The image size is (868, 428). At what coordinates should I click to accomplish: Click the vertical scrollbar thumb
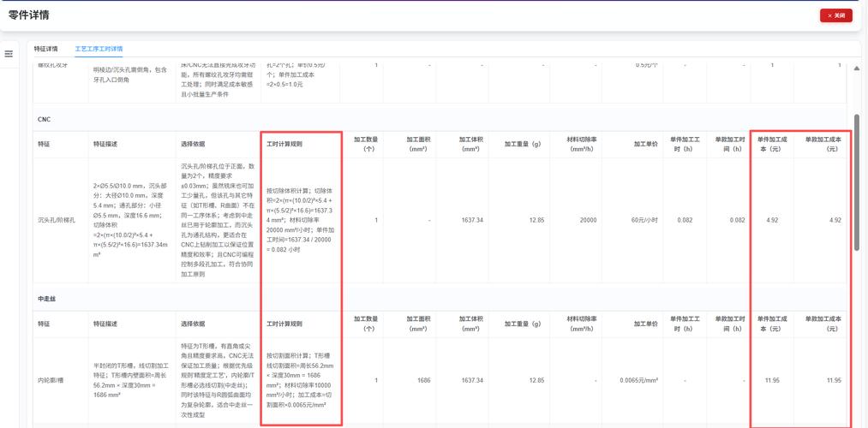857,182
